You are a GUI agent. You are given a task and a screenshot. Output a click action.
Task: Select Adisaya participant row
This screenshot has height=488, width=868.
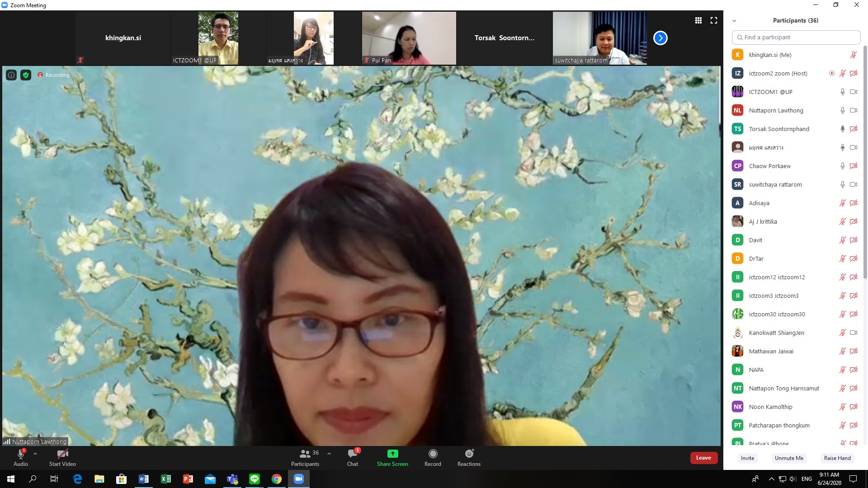pos(795,203)
